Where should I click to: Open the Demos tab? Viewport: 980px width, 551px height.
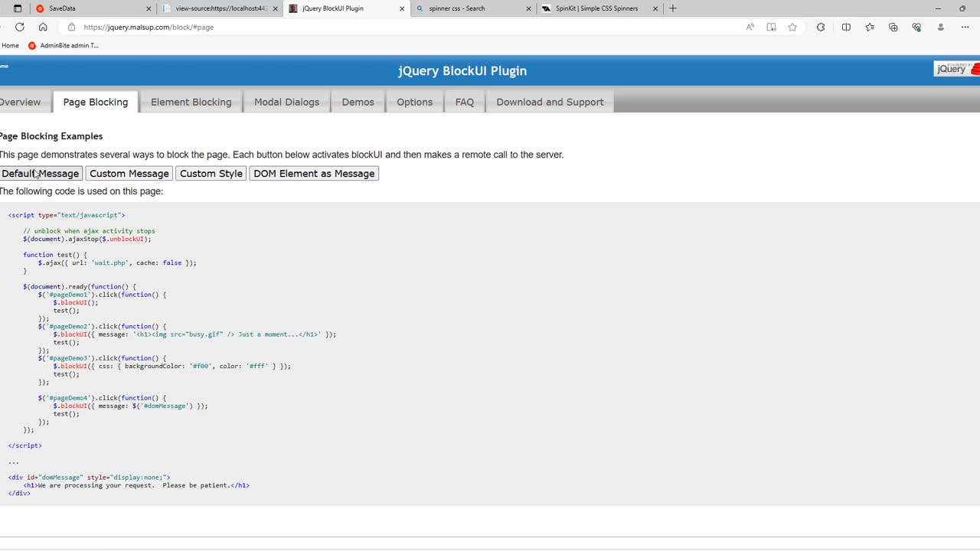[x=358, y=102]
